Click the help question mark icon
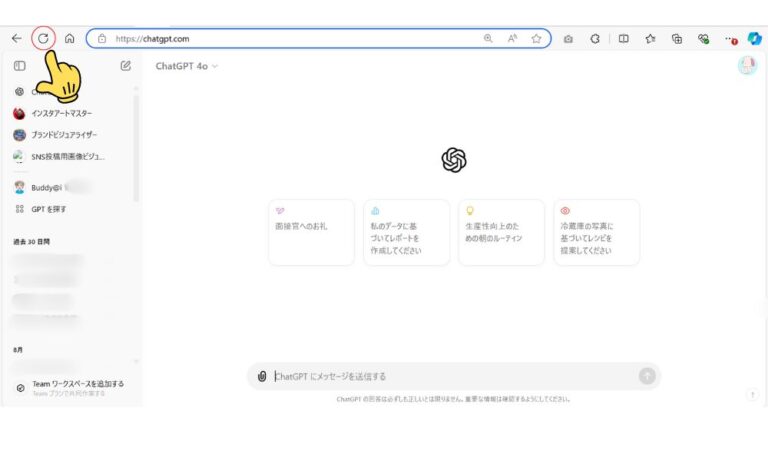Image resolution: width=768 pixels, height=461 pixels. click(751, 395)
